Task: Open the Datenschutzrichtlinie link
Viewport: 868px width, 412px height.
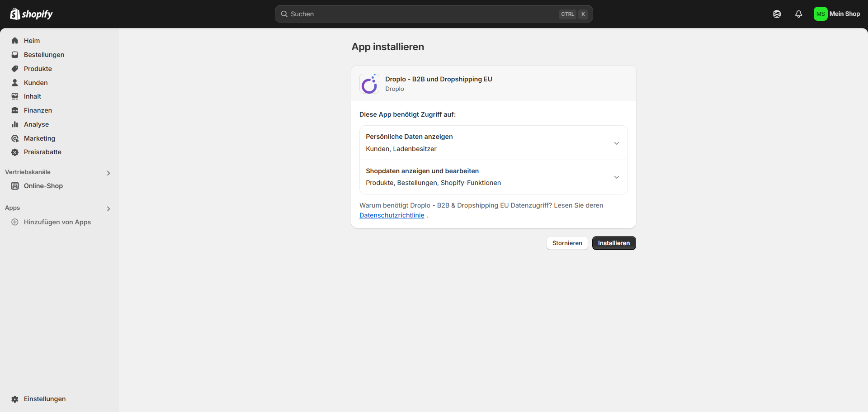Action: pyautogui.click(x=392, y=215)
